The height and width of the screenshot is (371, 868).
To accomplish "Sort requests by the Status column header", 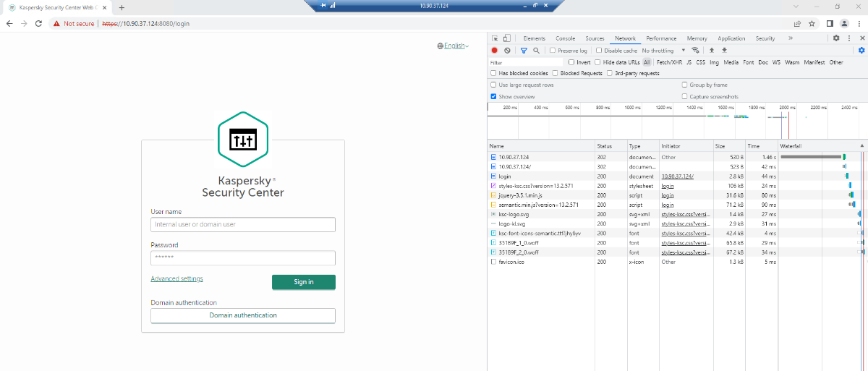I will tap(610, 146).
